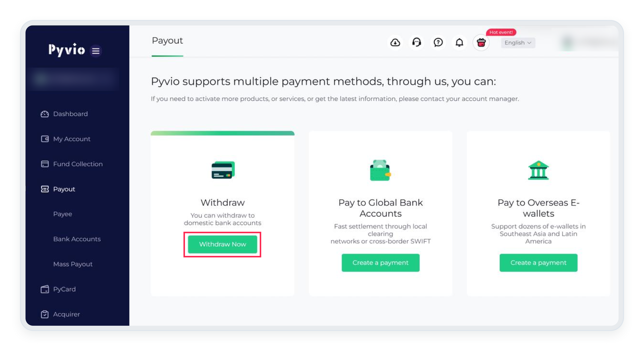Click the bank building e-wallet icon

(538, 170)
